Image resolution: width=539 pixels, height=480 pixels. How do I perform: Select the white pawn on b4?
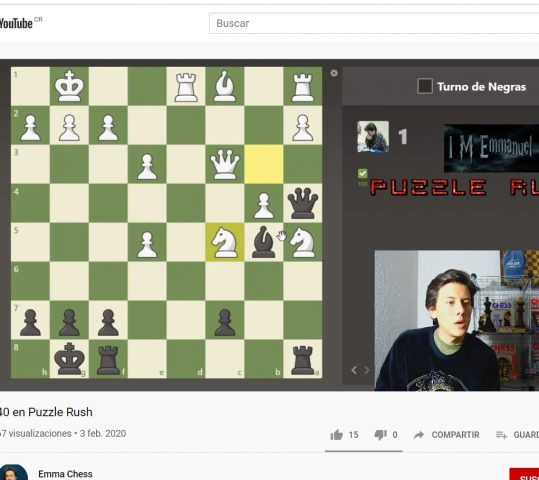pyautogui.click(x=264, y=206)
